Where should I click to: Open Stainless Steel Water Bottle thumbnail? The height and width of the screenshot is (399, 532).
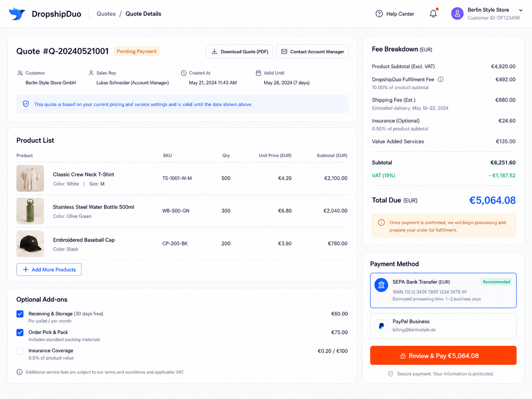[30, 211]
